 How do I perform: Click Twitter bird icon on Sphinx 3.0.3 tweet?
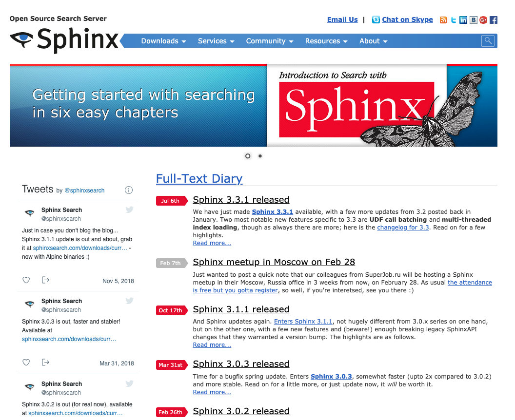pos(129,301)
